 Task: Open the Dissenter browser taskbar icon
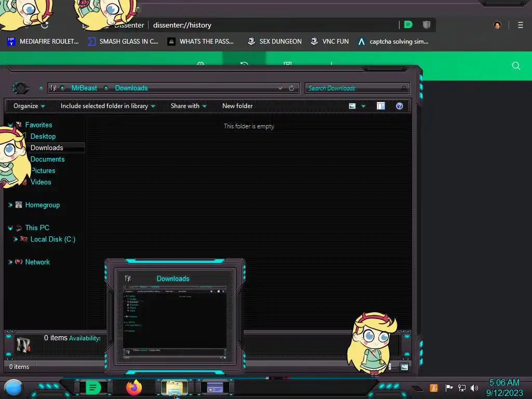pos(93,388)
